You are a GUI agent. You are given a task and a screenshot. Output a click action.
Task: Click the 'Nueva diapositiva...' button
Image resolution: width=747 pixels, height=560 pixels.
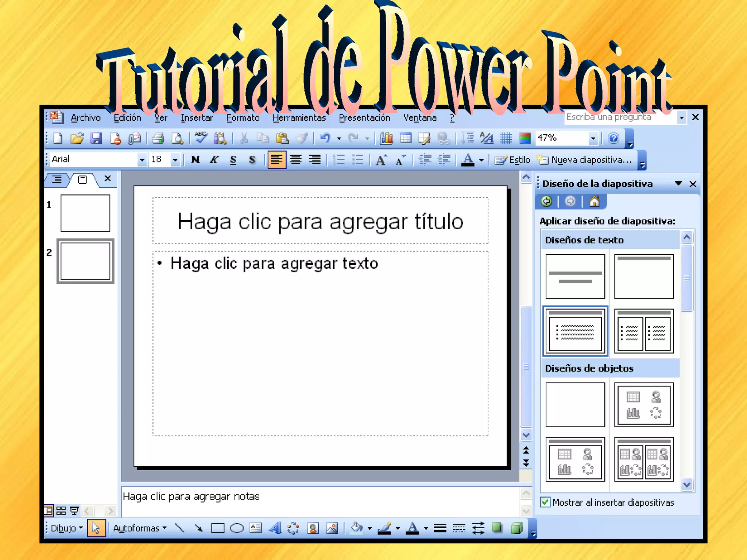[584, 160]
